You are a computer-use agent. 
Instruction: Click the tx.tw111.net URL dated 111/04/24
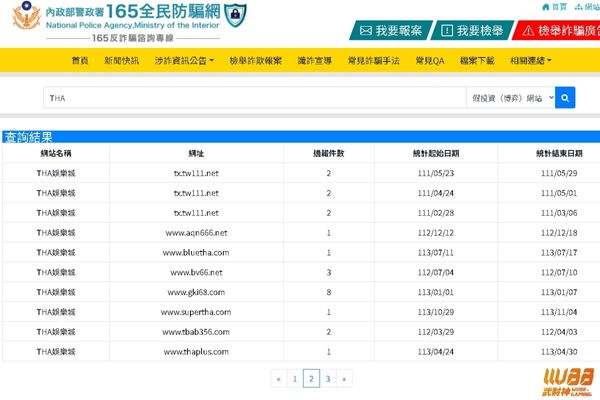196,193
